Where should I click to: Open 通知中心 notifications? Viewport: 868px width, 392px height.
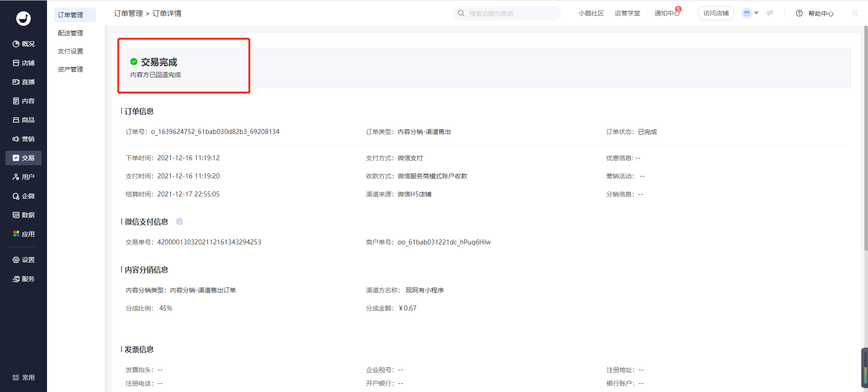pos(667,13)
